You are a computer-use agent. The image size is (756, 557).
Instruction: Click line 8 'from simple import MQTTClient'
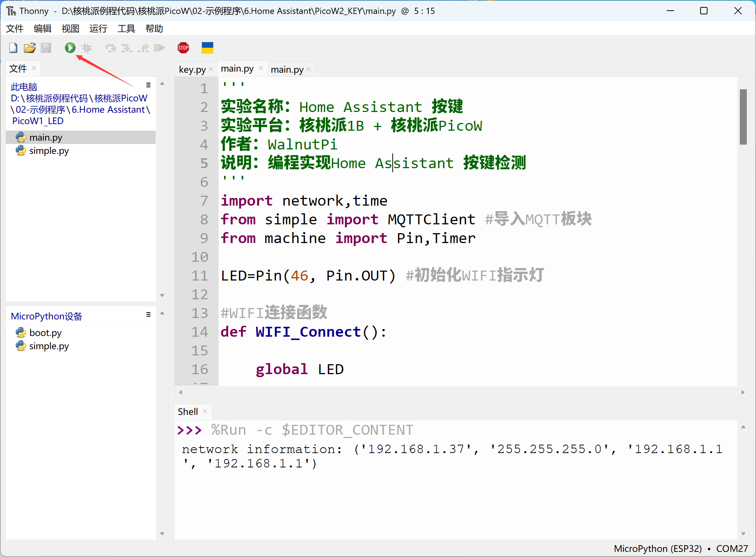tap(348, 220)
